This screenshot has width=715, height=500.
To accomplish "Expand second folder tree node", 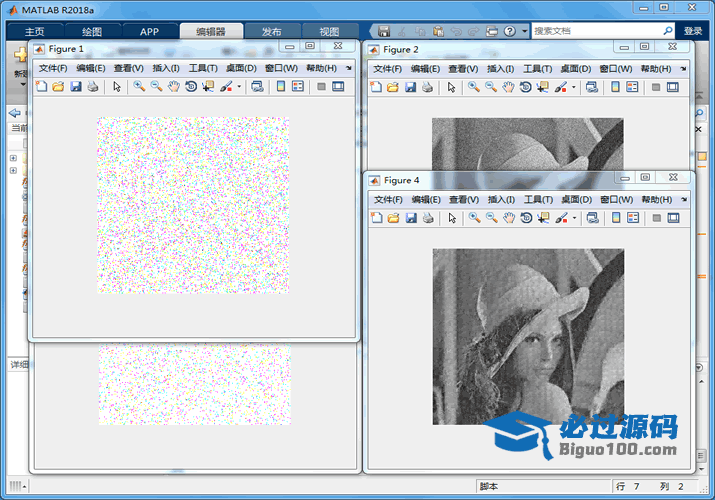I will tap(13, 170).
